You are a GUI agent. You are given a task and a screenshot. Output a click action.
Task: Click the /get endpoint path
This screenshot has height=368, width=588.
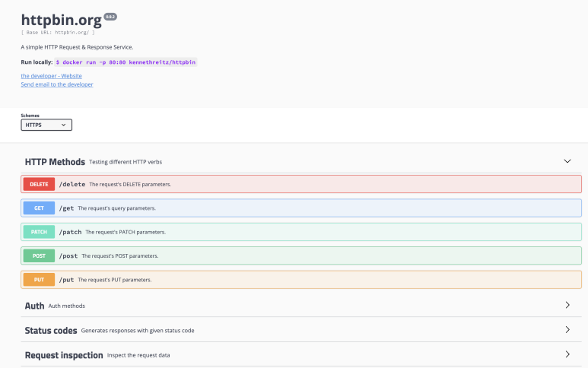pyautogui.click(x=66, y=208)
